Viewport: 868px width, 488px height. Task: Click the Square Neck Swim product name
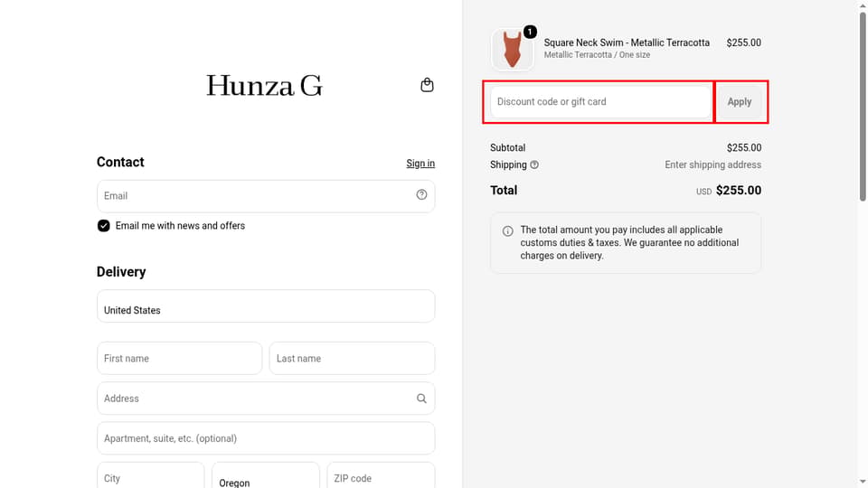point(627,42)
